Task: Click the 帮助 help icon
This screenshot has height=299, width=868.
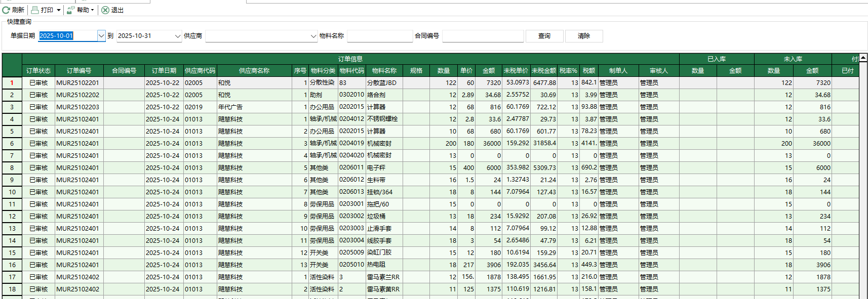Action: click(x=71, y=10)
